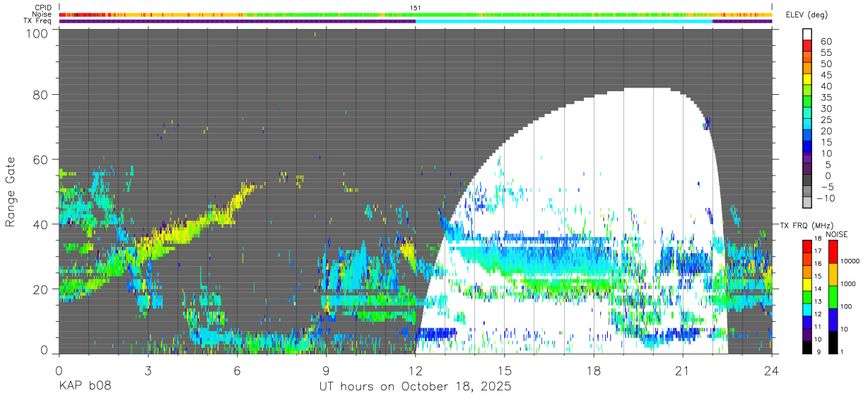Click x-axis hour tick '12'
868x401 pixels.
pyautogui.click(x=416, y=370)
